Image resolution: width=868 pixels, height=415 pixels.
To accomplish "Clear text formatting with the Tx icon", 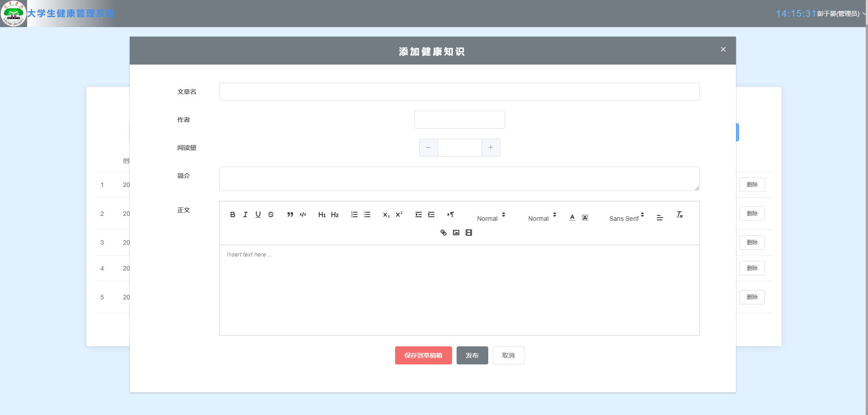I will point(679,214).
